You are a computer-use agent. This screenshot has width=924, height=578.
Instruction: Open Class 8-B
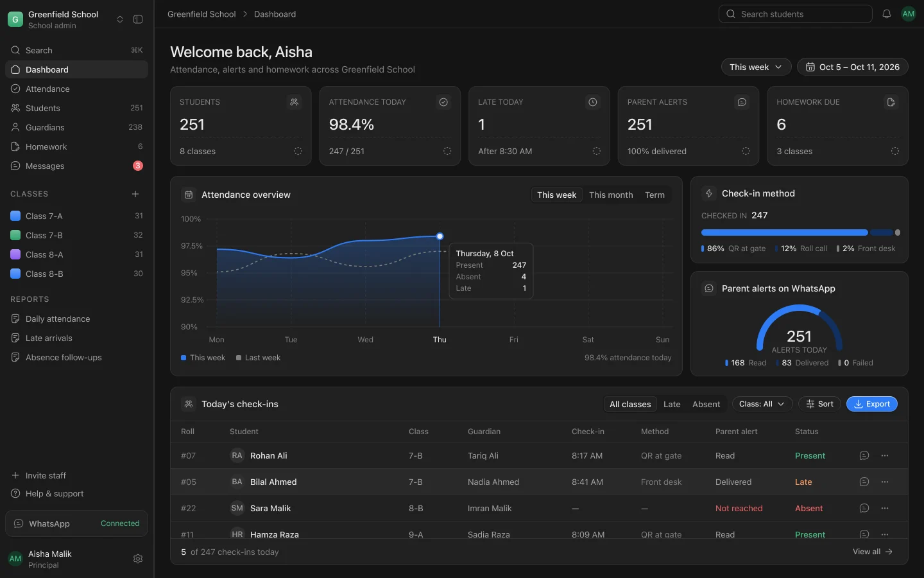[76, 274]
